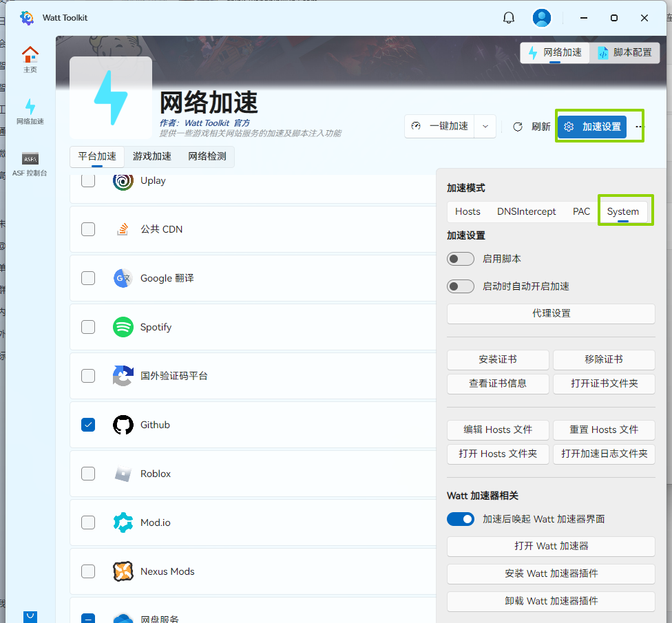Expand the 一键加速 dropdown arrow
This screenshot has height=623, width=672.
485,127
